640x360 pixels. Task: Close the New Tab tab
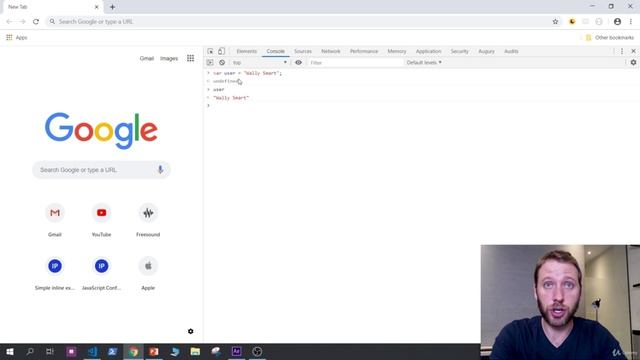click(x=97, y=7)
